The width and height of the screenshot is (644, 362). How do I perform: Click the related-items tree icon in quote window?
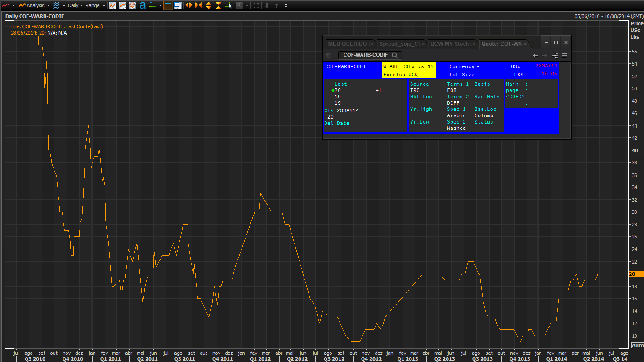click(x=555, y=55)
